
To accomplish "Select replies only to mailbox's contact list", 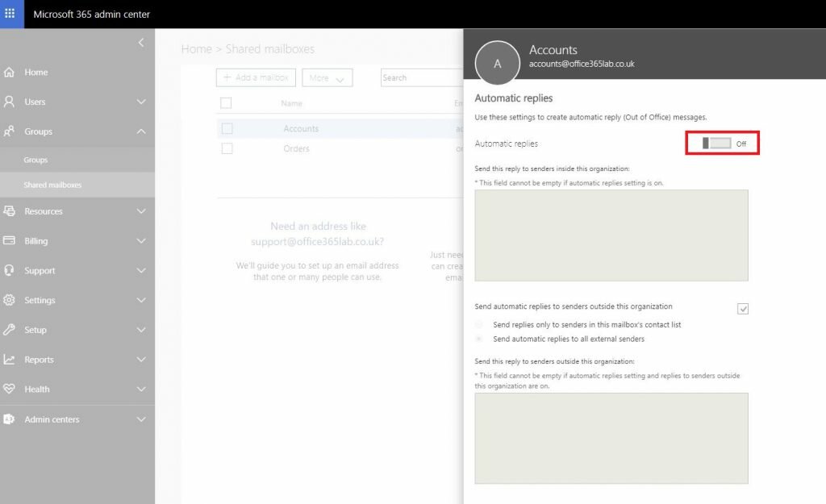I will (479, 324).
